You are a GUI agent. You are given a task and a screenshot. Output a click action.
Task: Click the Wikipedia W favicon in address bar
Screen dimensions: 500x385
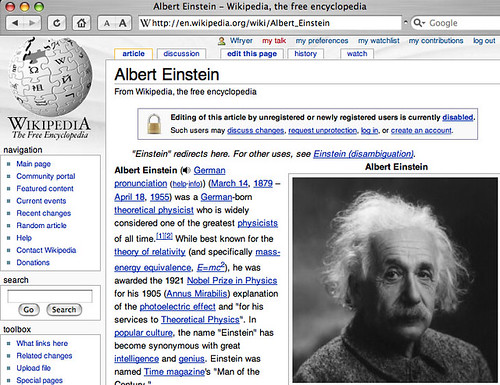145,23
